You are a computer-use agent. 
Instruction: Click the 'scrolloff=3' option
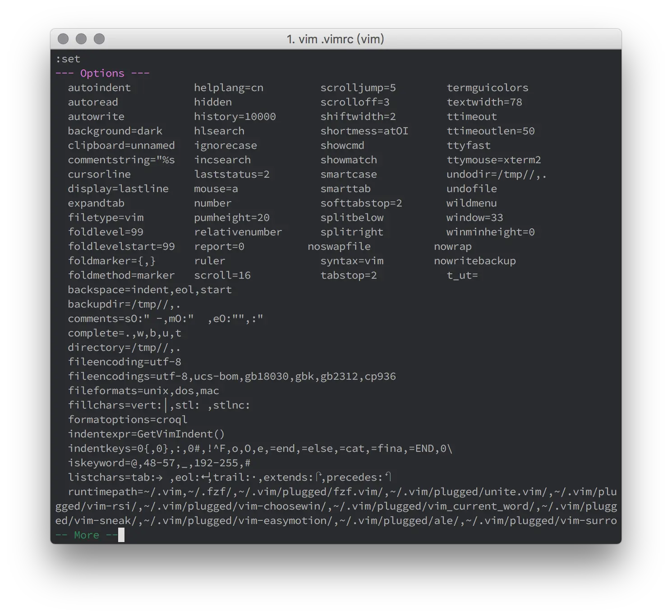355,102
